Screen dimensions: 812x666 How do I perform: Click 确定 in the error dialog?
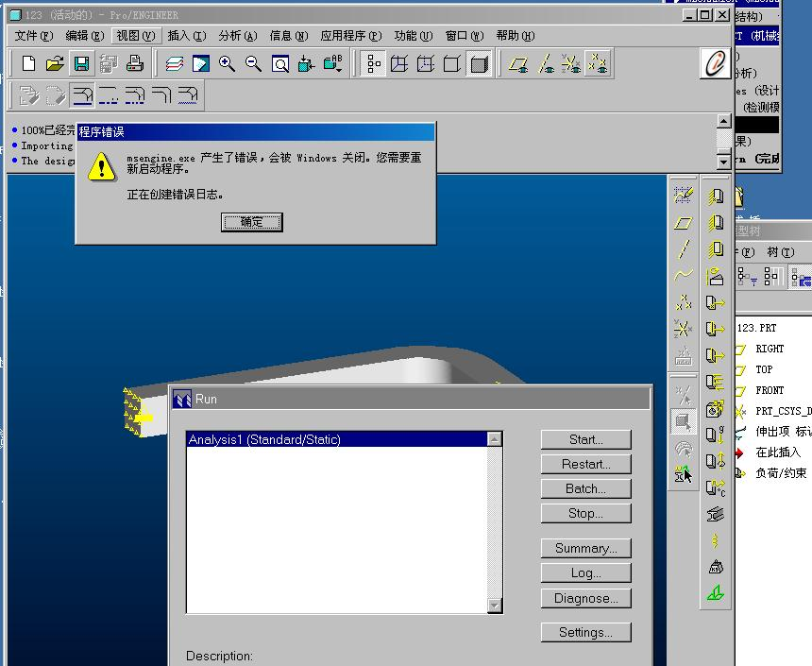(x=252, y=222)
